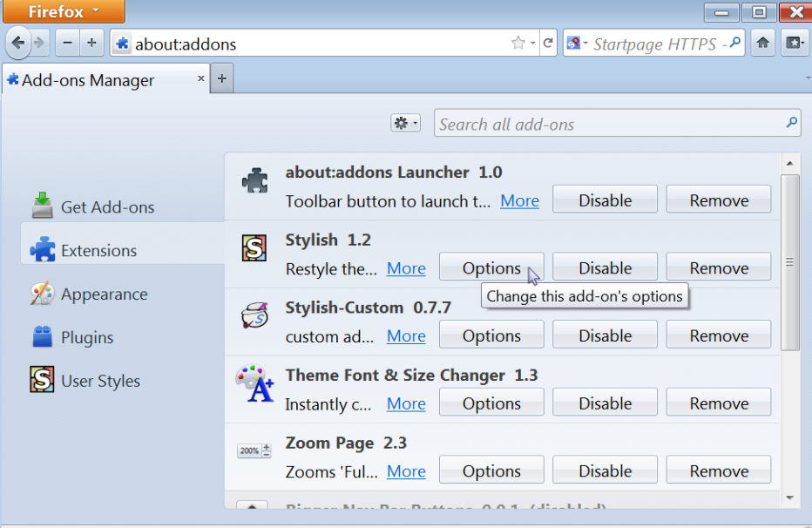Screen dimensions: 812x528
Task: Disable the about:addons Launcher extension
Action: click(x=605, y=200)
